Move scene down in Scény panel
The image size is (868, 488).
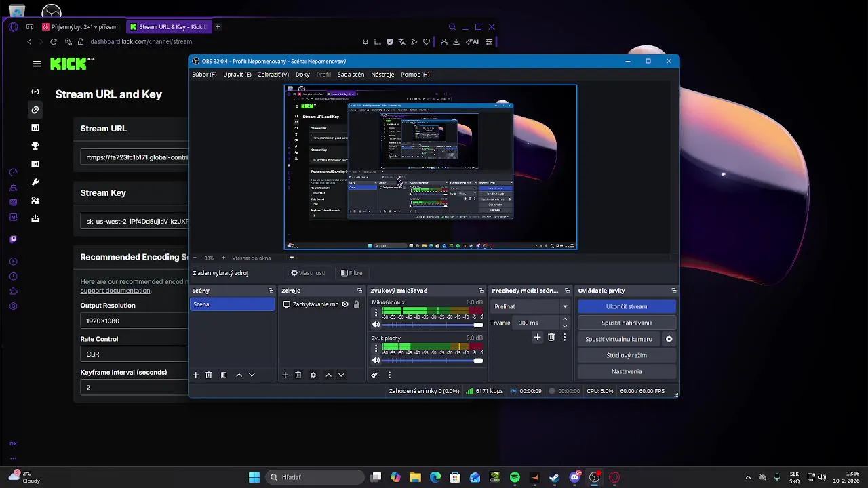click(x=252, y=375)
